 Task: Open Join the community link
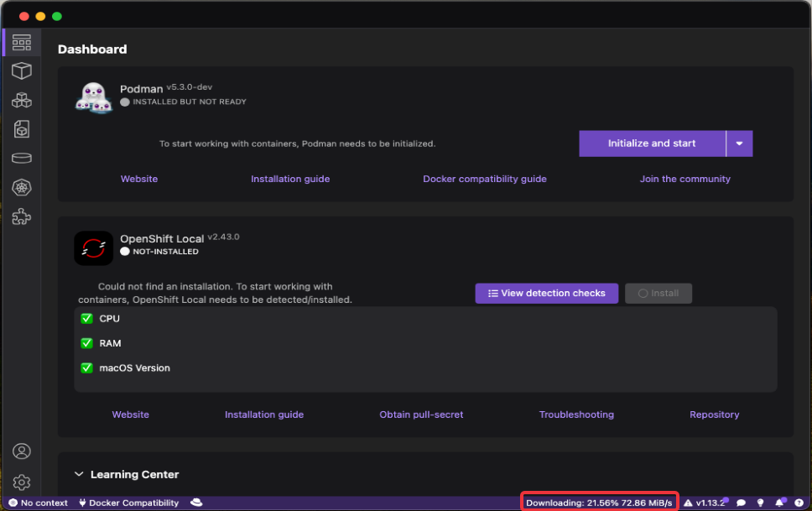(685, 179)
